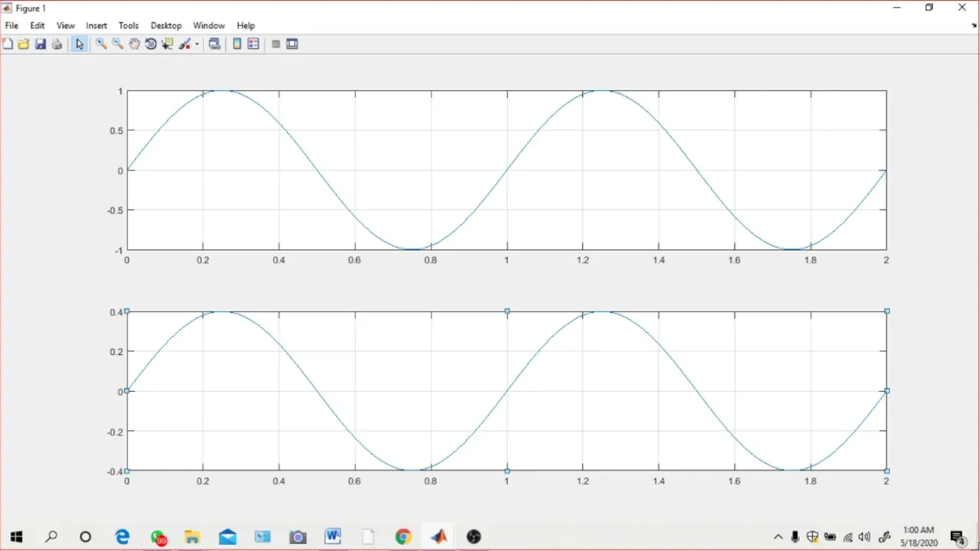
Task: Launch Microsoft Edge from taskbar
Action: click(x=122, y=537)
